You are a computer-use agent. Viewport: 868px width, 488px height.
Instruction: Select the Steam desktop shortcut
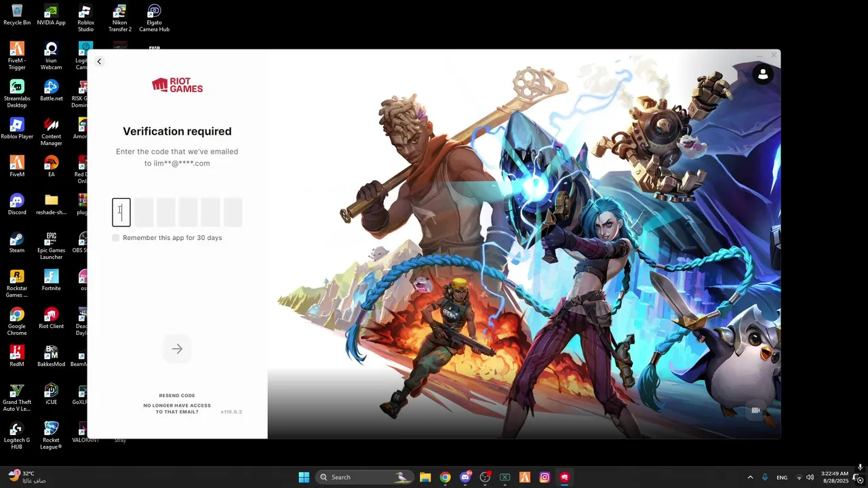click(x=17, y=242)
